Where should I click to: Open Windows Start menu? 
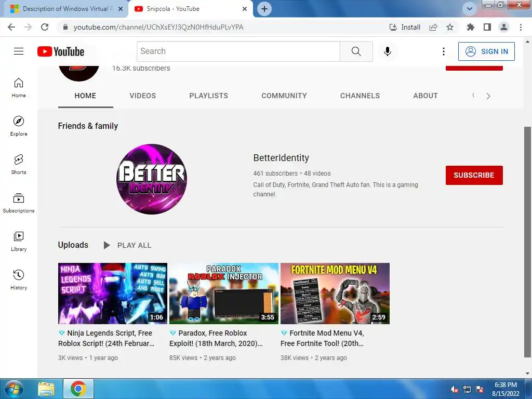pos(14,389)
